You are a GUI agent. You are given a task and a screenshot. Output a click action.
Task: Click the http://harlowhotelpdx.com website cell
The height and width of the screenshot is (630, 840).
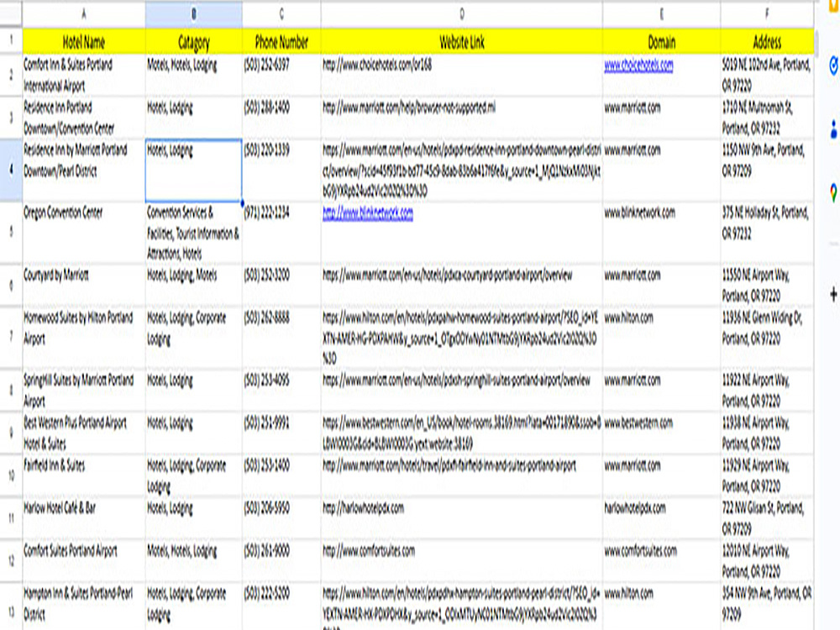pyautogui.click(x=462, y=518)
